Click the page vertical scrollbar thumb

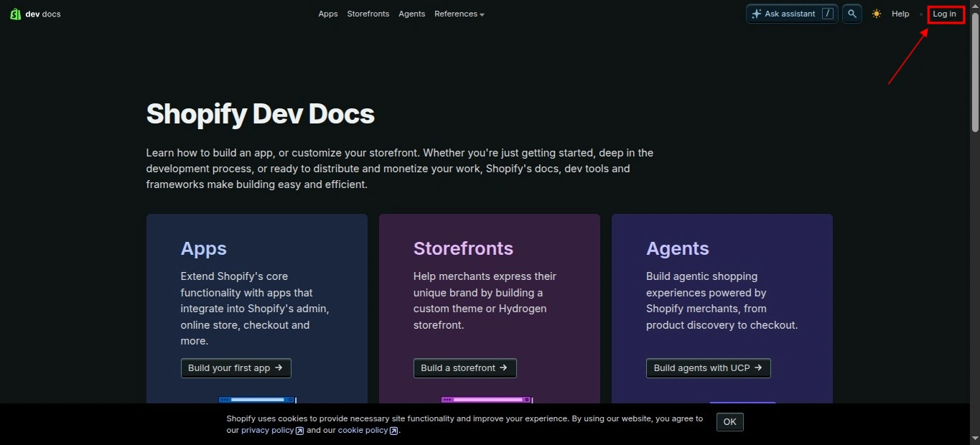pos(975,72)
